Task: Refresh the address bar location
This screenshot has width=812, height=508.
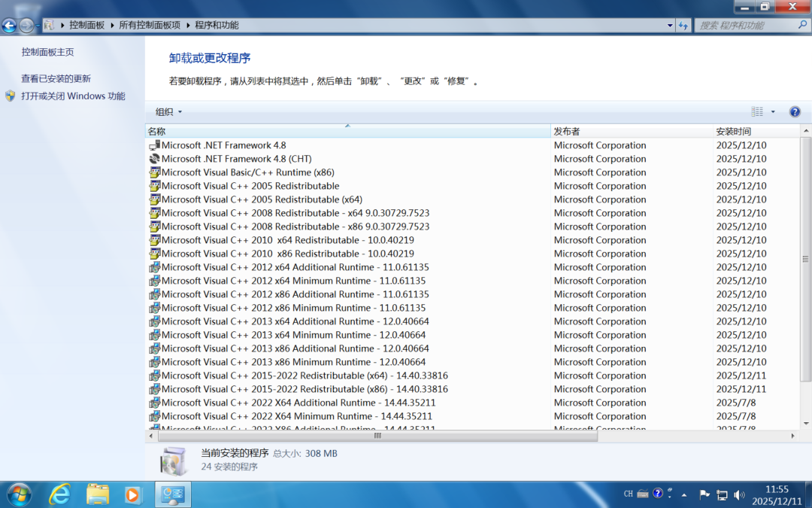Action: coord(683,25)
